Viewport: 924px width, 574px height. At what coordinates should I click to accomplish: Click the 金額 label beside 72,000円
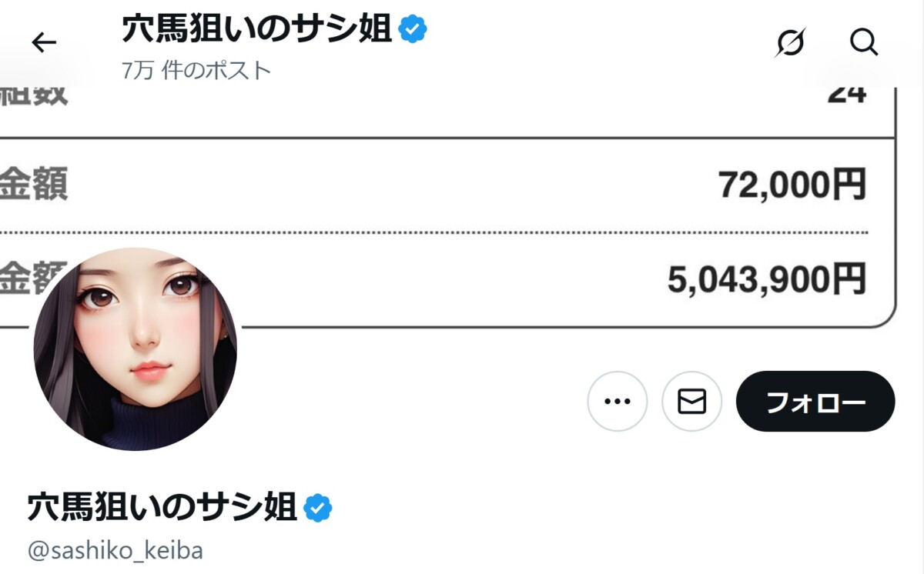click(x=34, y=185)
